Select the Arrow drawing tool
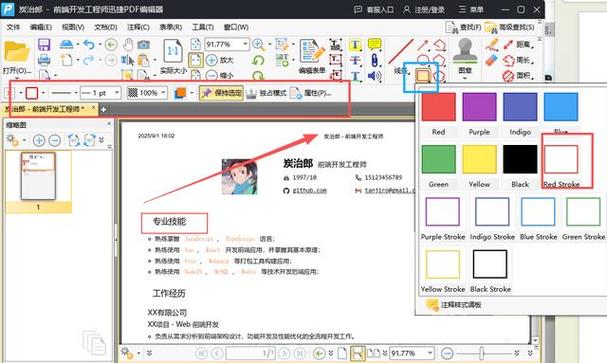 (423, 45)
